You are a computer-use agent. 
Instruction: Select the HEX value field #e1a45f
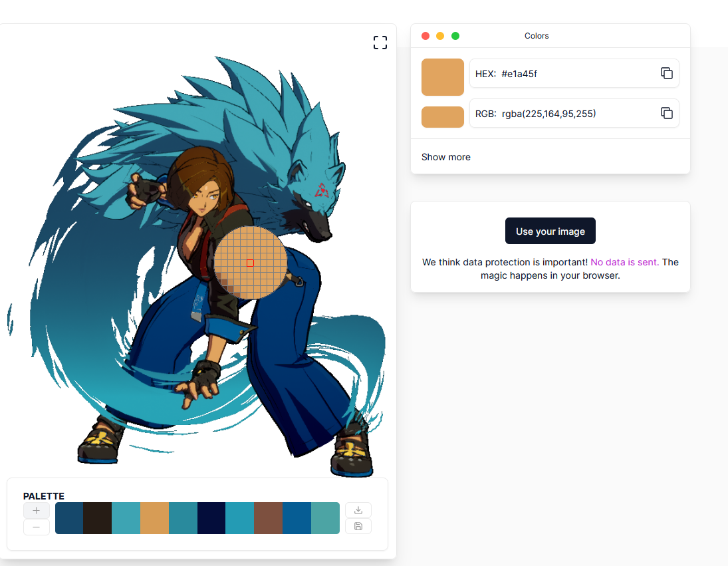[574, 73]
